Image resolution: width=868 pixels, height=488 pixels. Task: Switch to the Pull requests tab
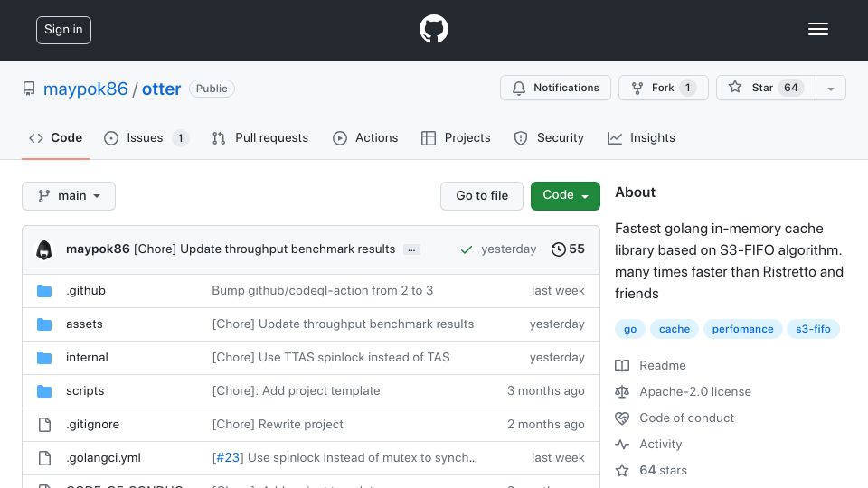click(260, 137)
